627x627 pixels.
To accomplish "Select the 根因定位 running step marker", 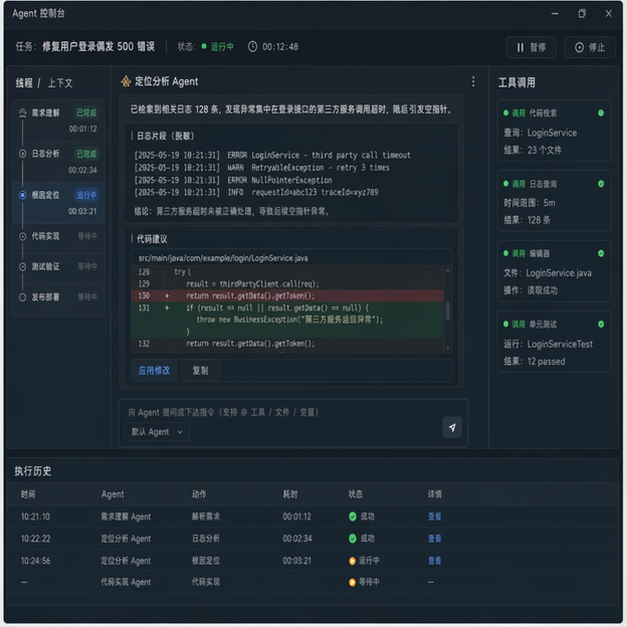I will (x=23, y=195).
